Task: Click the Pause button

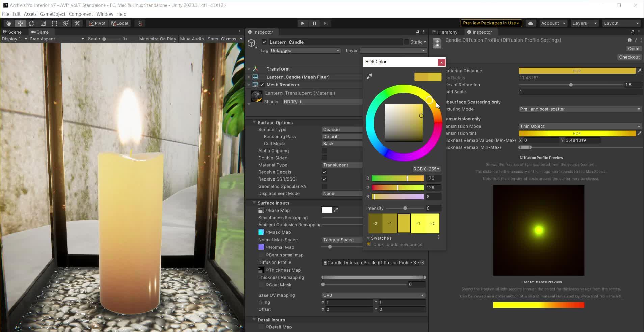Action: tap(314, 23)
